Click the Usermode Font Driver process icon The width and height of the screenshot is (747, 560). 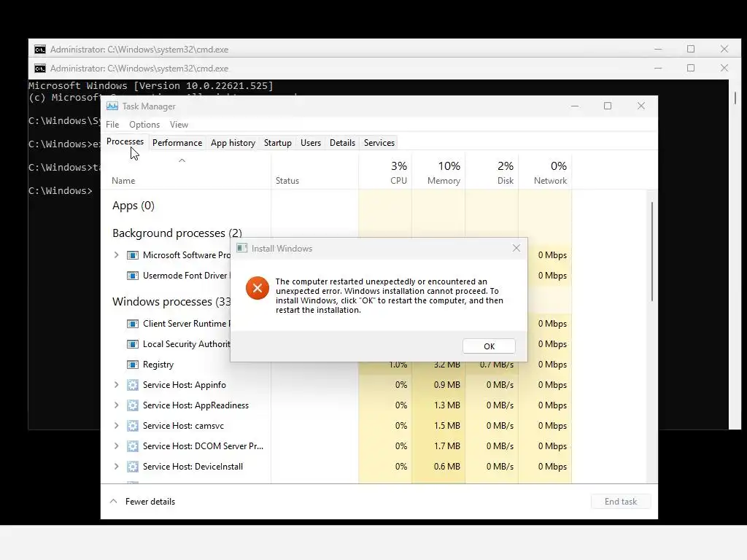[x=133, y=276]
